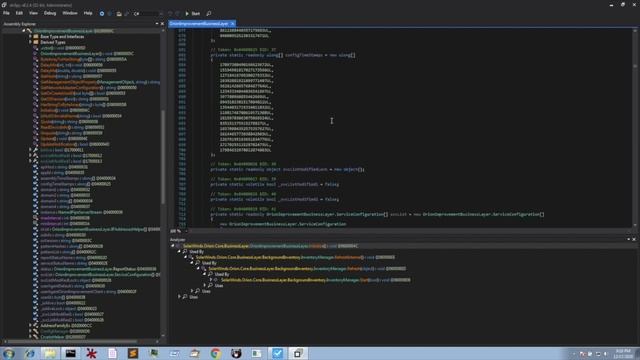
Task: Click the Navigate Forward toolbar icon
Action: (110, 13)
